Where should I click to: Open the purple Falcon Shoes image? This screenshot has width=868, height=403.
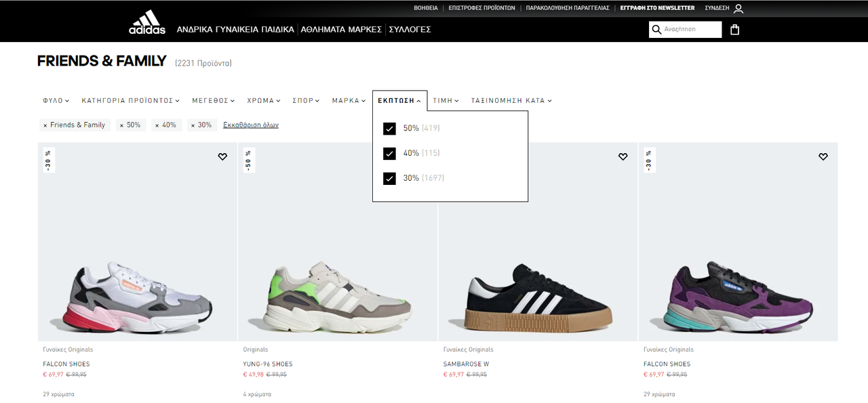[738, 242]
